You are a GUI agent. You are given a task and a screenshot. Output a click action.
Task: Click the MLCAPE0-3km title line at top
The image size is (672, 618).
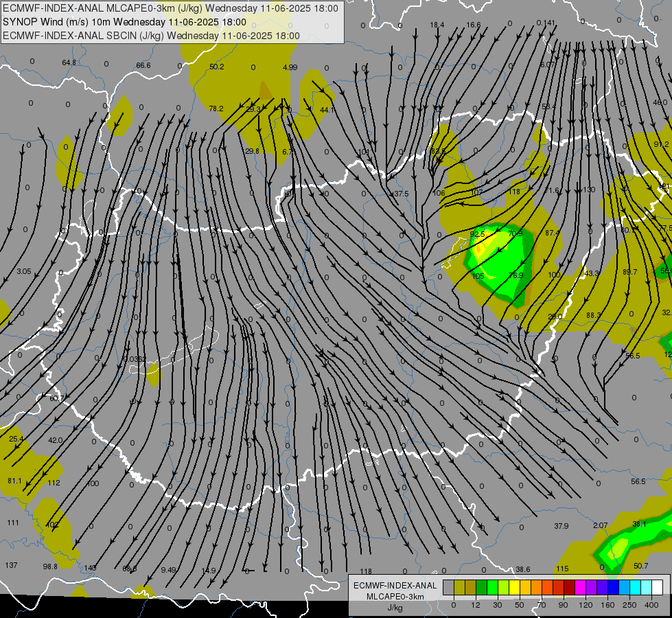170,8
